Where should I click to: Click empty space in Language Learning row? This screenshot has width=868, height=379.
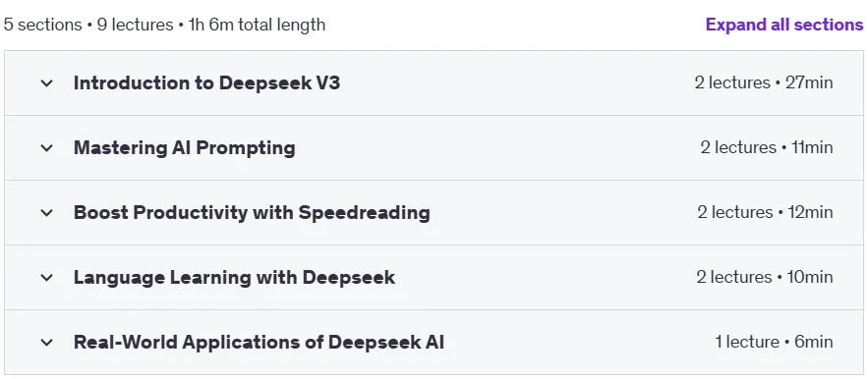[x=546, y=277]
